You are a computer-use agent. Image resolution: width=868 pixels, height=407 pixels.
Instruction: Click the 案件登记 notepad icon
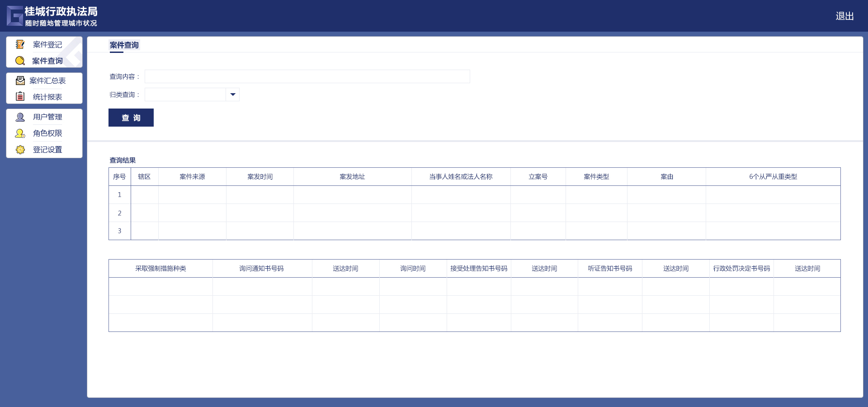coord(20,44)
